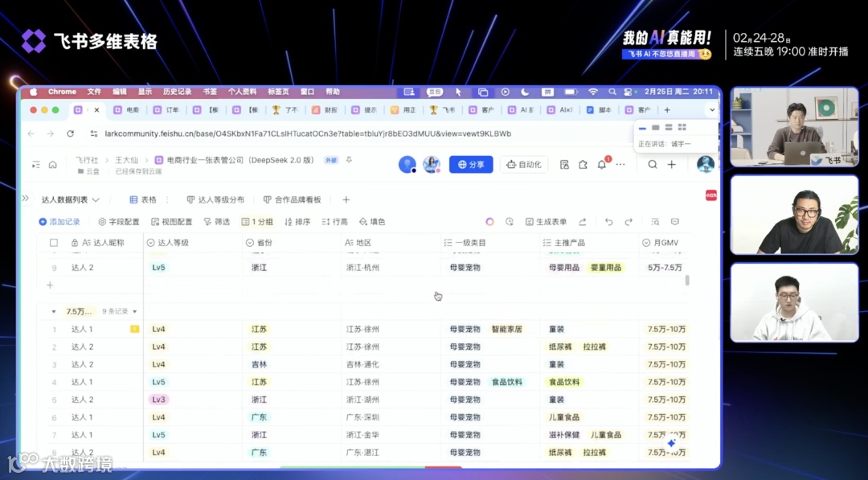Open record history clock icon

point(510,221)
